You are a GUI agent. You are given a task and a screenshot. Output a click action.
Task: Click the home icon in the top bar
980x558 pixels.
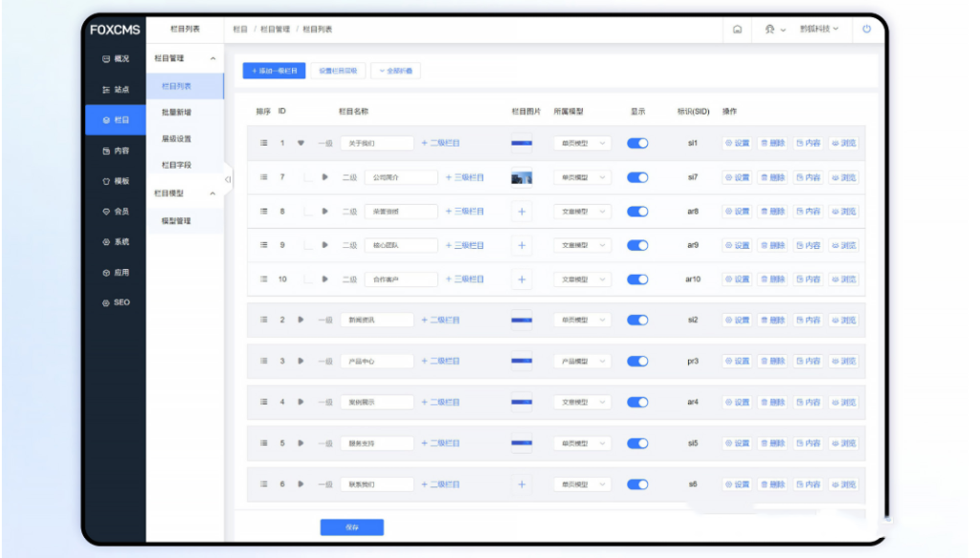tap(737, 30)
